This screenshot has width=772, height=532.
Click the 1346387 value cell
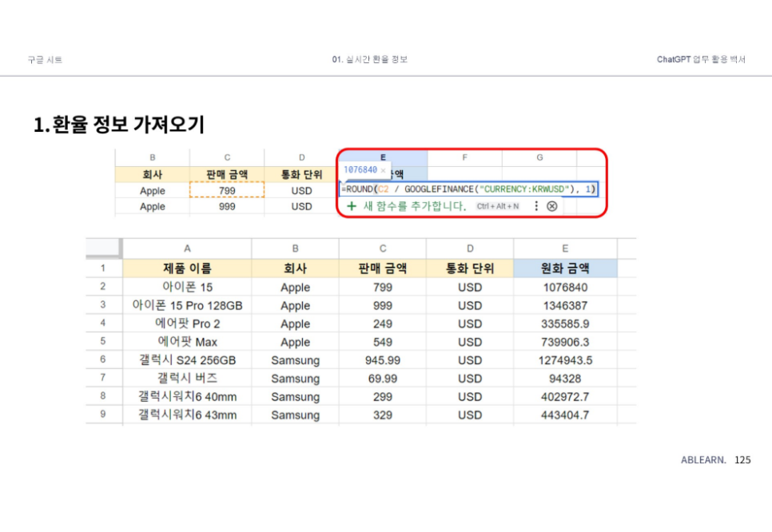[565, 305]
